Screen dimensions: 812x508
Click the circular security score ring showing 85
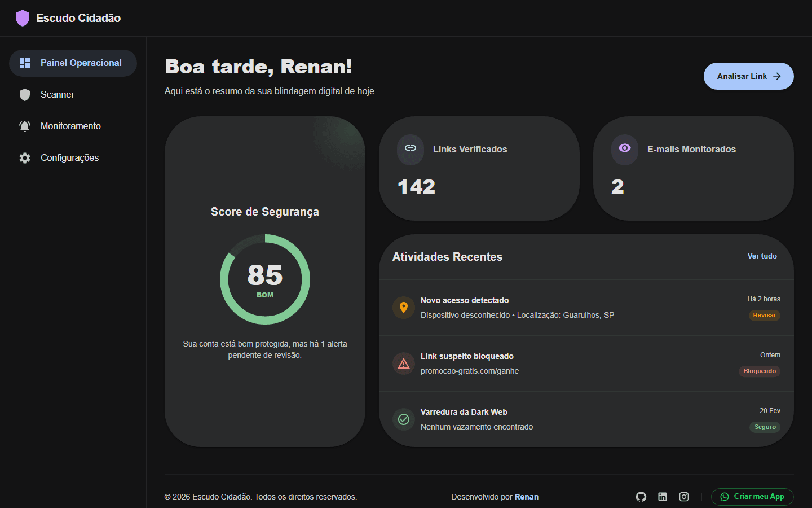tap(265, 279)
